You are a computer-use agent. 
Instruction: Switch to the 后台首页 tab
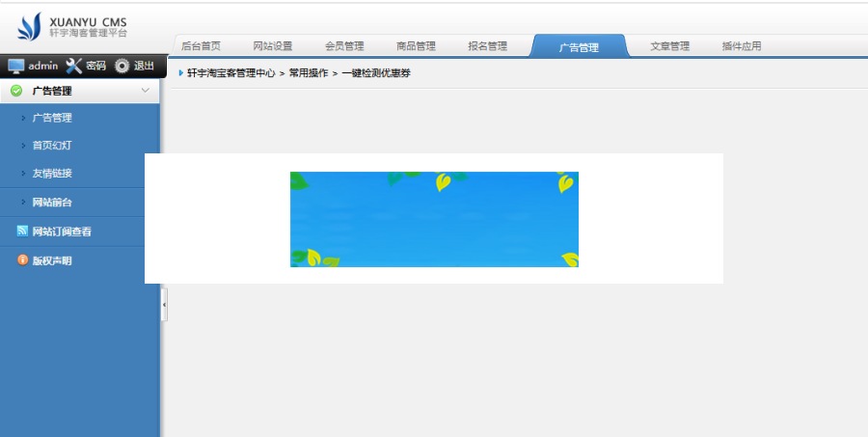coord(201,46)
